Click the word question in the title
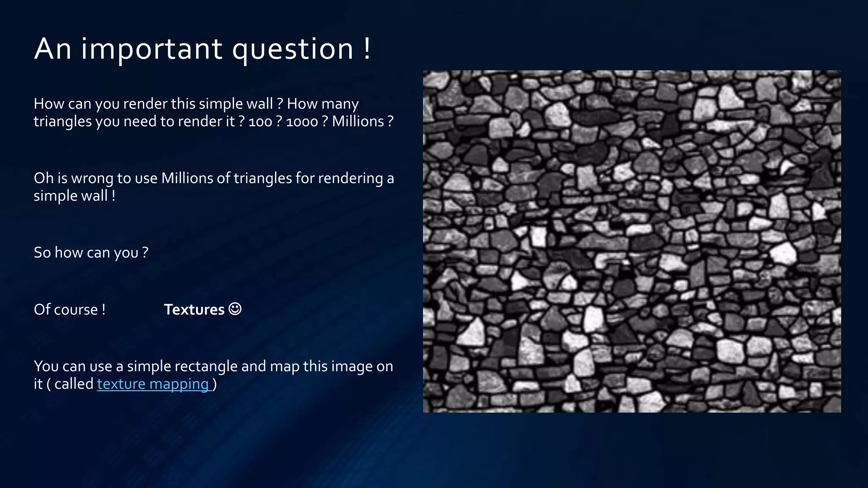The height and width of the screenshot is (488, 868). pos(292,49)
